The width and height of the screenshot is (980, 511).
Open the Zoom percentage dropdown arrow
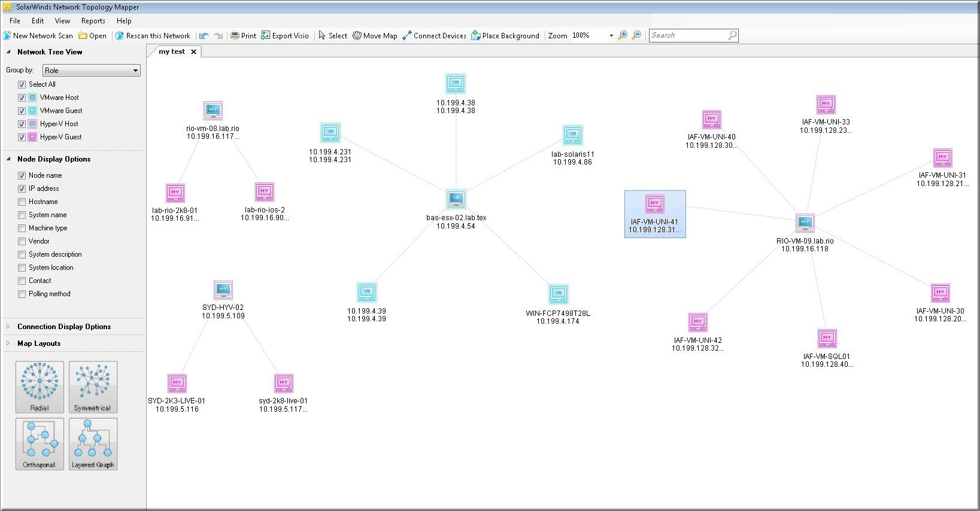pos(611,36)
